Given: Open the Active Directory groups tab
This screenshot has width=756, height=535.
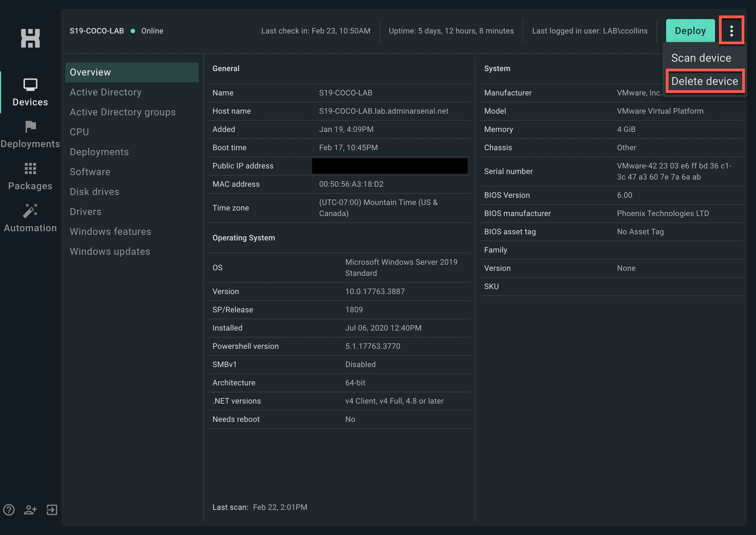Looking at the screenshot, I should tap(123, 112).
